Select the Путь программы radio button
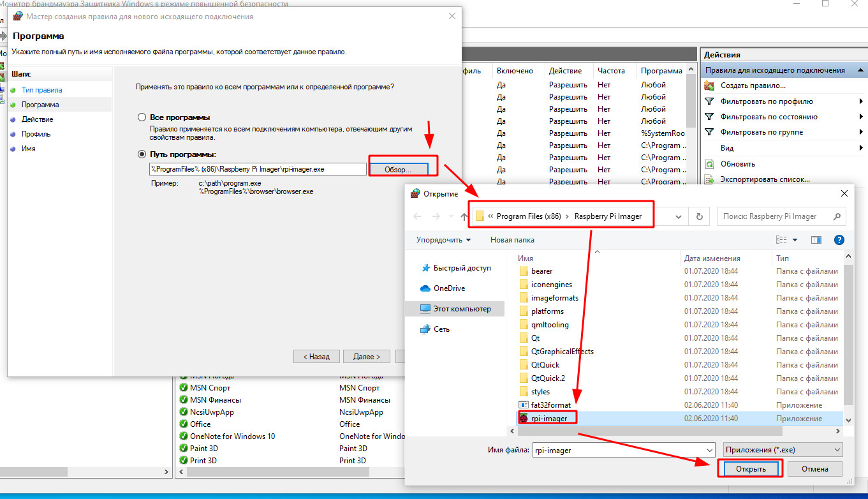Screen dimensions: 868x499 coord(142,154)
